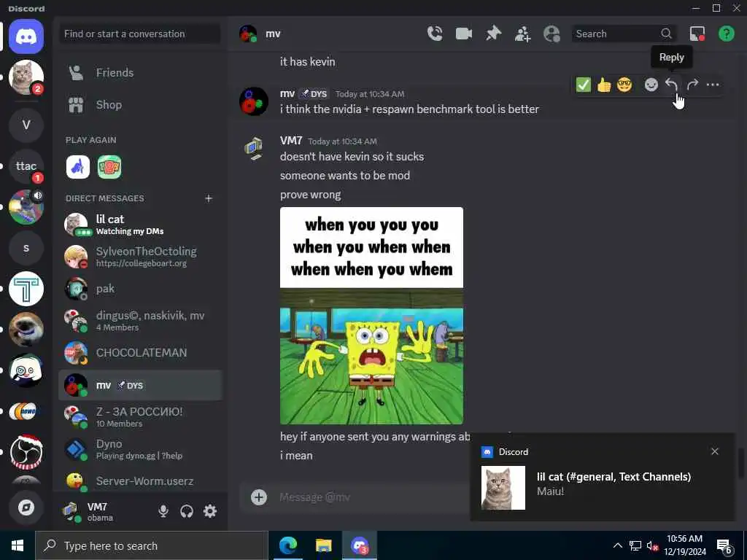Open the letter S server icon
747x560 pixels.
(x=26, y=248)
